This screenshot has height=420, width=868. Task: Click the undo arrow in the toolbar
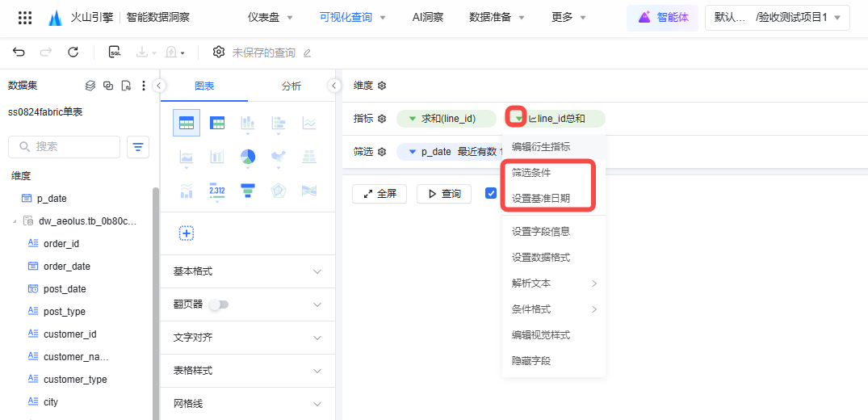(x=19, y=52)
